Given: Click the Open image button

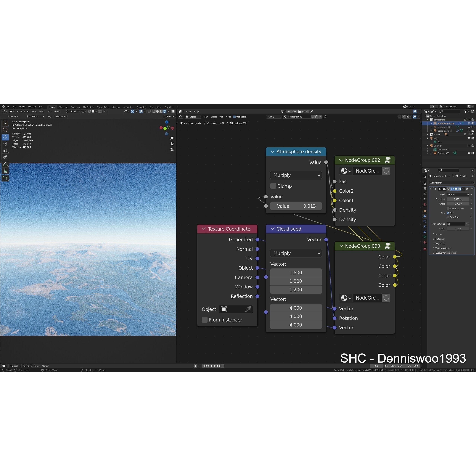Looking at the screenshot, I should (x=303, y=112).
